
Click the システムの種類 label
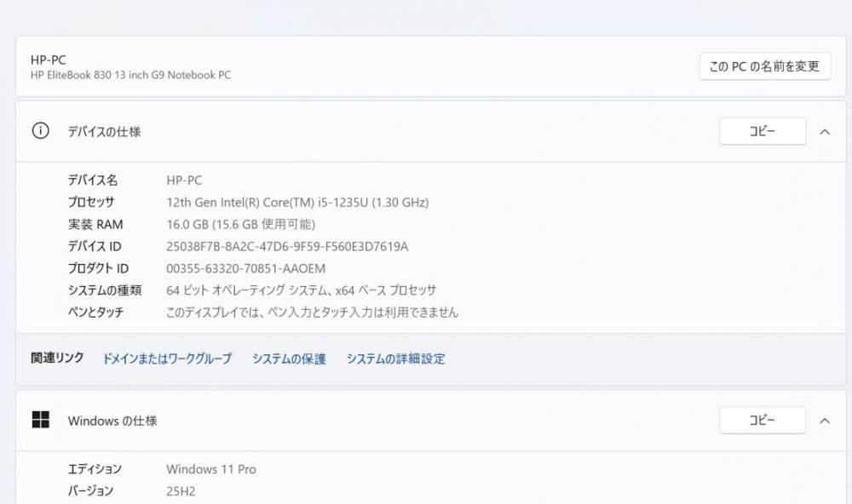coord(105,290)
